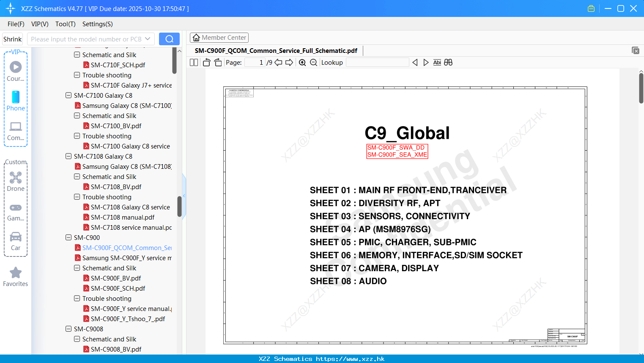Image resolution: width=644 pixels, height=363 pixels.
Task: Open the Tool(T) menu
Action: pyautogui.click(x=66, y=24)
